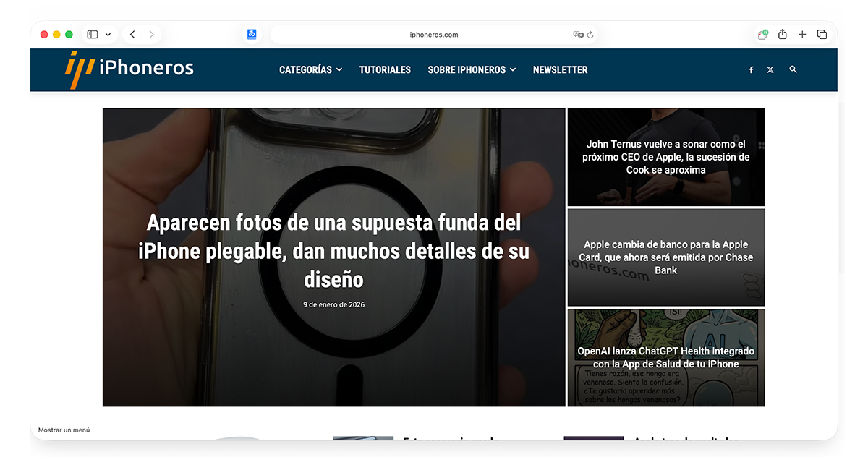
Task: Open the sidebar view options chevron
Action: (x=109, y=34)
